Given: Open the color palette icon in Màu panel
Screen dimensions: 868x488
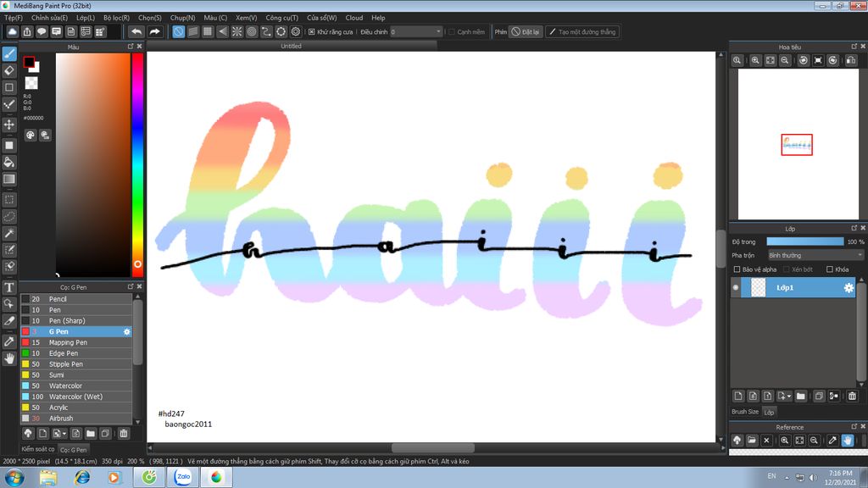Looking at the screenshot, I should click(x=31, y=135).
